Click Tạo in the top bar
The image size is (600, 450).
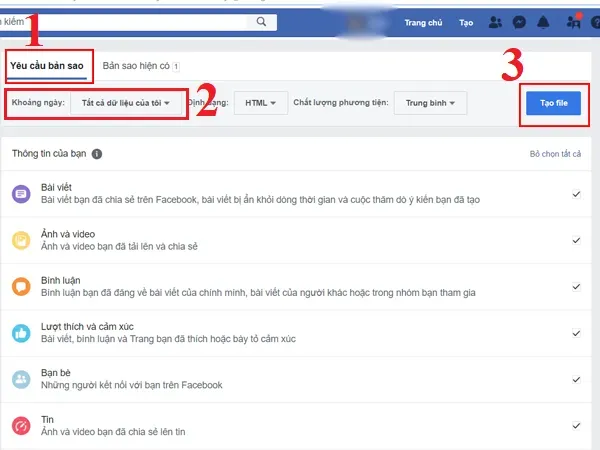pos(466,23)
